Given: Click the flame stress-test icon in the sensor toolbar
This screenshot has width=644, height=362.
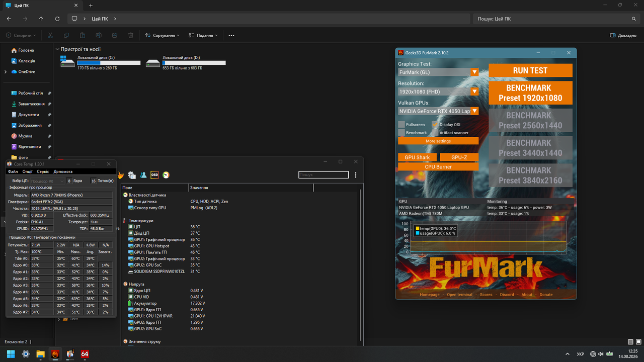Looking at the screenshot, I should tap(121, 175).
